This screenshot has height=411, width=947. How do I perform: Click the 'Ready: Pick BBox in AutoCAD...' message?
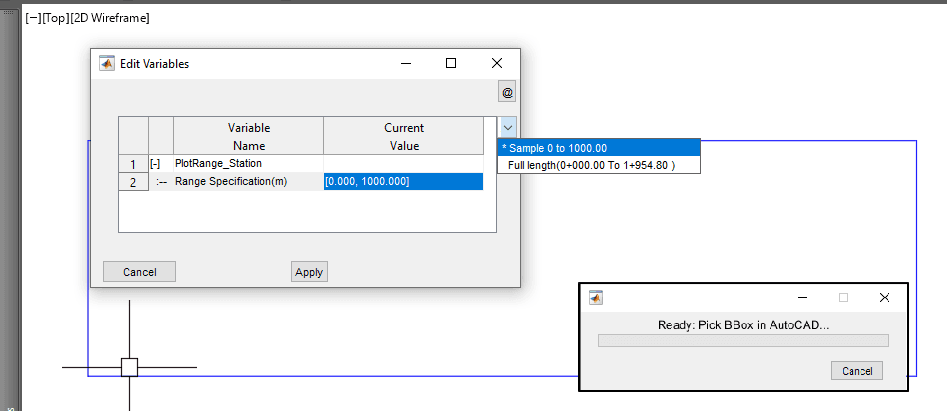pos(743,325)
